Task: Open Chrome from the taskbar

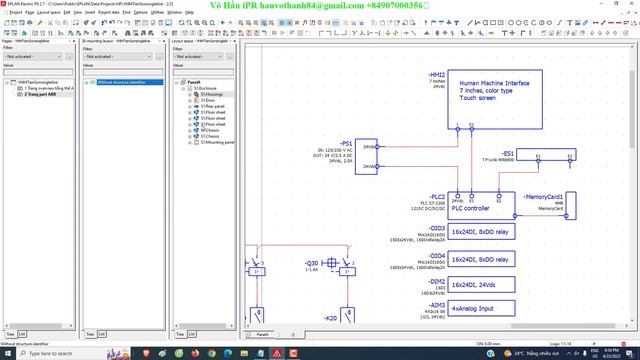Action: pos(211,353)
